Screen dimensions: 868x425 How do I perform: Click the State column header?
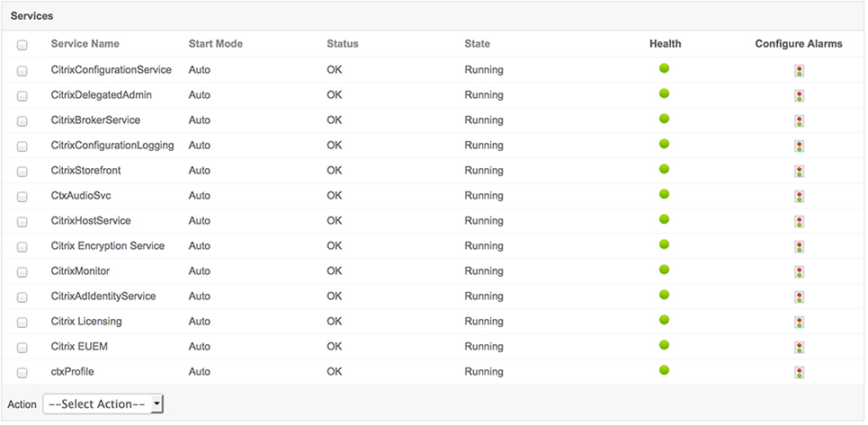coord(478,44)
